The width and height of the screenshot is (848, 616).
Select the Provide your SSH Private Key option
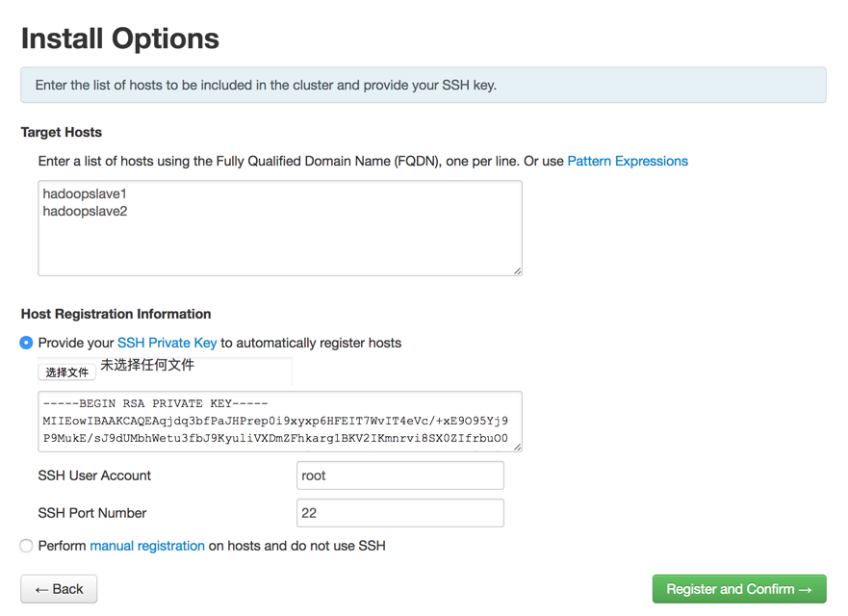click(x=27, y=343)
